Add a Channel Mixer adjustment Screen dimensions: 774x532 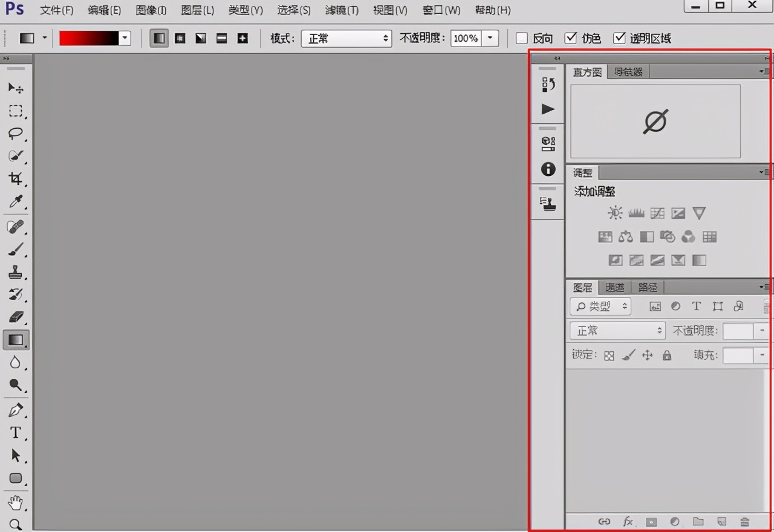688,237
